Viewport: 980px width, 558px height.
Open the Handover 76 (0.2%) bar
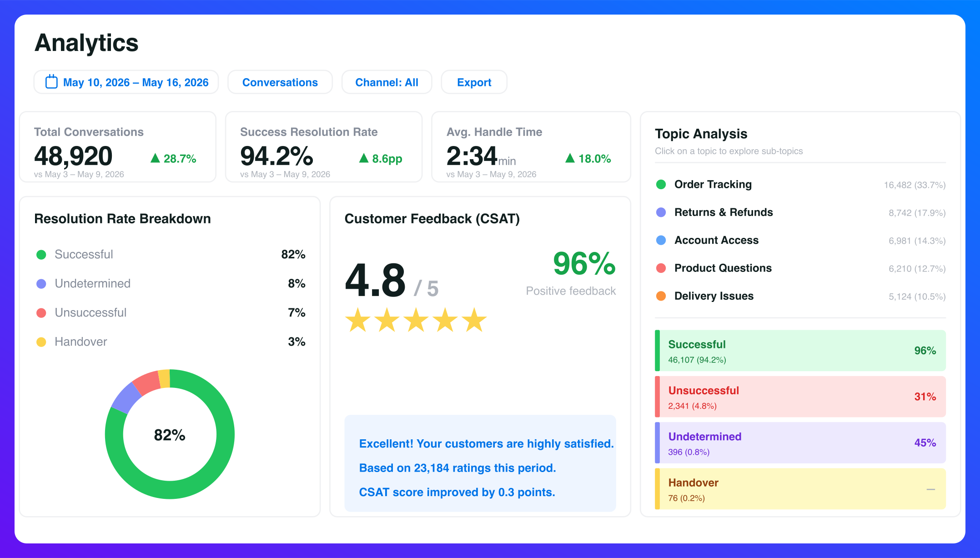(x=800, y=489)
